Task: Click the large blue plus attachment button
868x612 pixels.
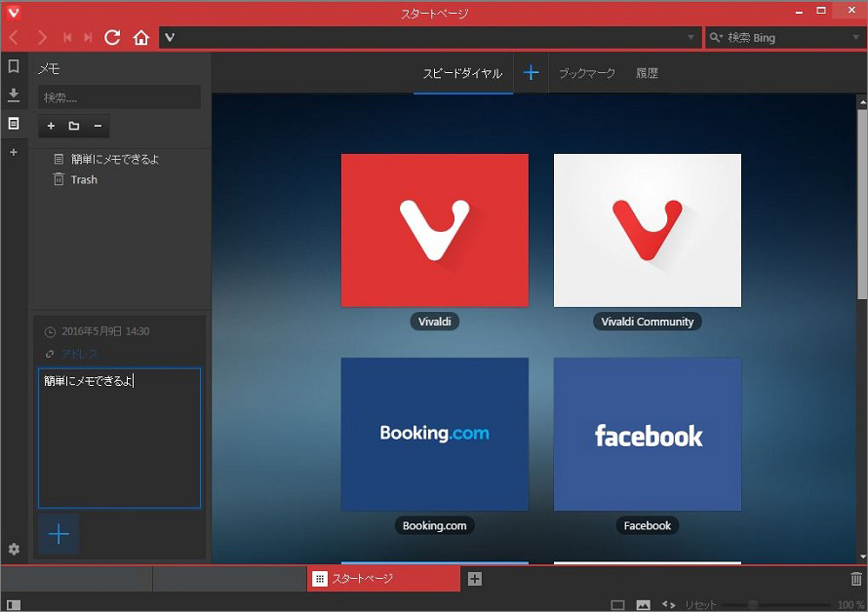Action: 59,534
